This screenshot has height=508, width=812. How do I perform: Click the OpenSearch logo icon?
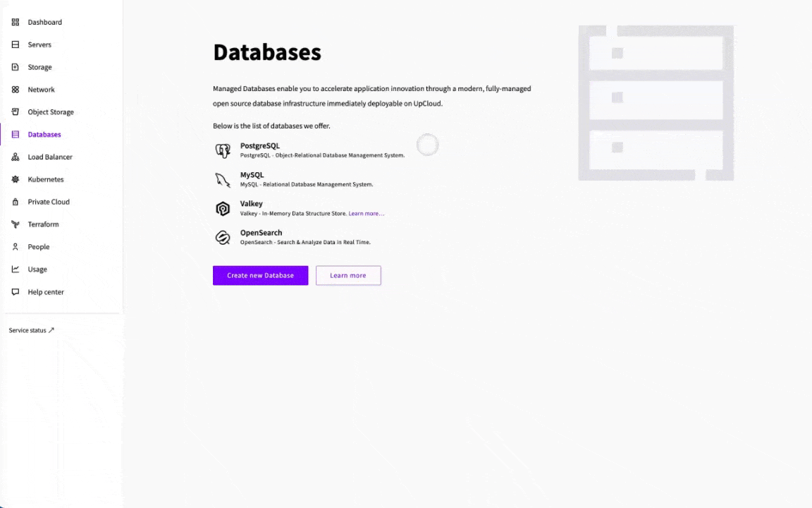click(223, 238)
